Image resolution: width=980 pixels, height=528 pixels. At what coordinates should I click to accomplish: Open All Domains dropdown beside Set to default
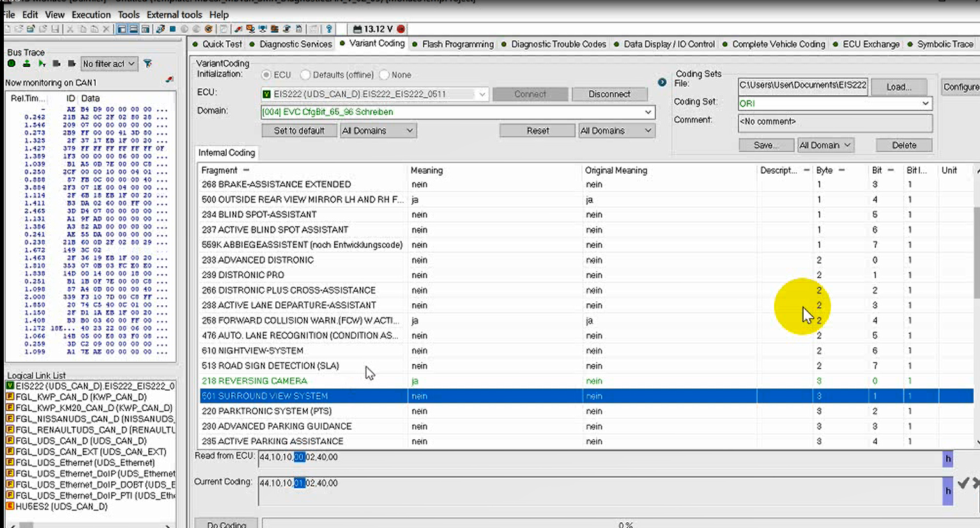(378, 130)
